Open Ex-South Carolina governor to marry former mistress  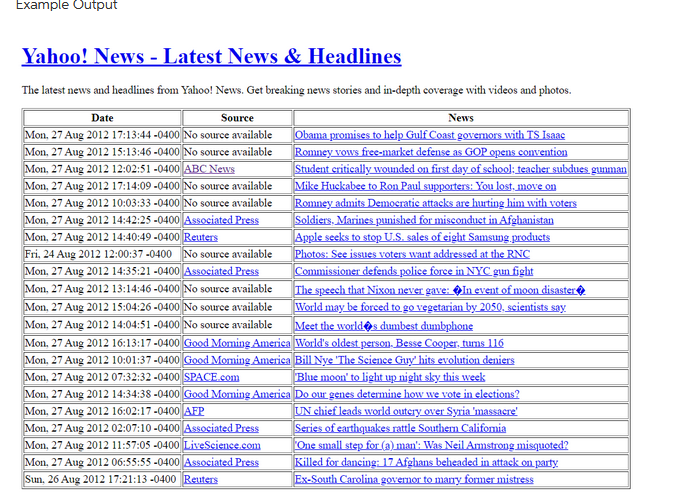[x=414, y=479]
